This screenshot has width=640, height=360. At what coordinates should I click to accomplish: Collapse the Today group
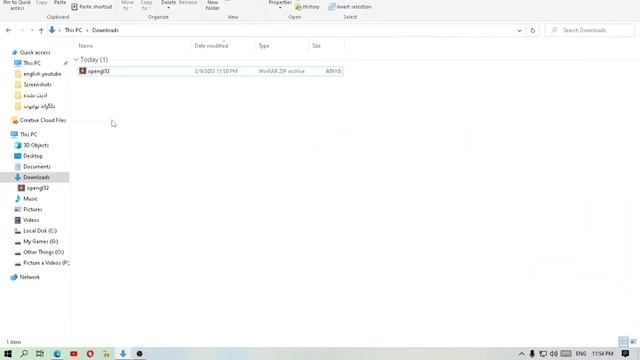(76, 60)
